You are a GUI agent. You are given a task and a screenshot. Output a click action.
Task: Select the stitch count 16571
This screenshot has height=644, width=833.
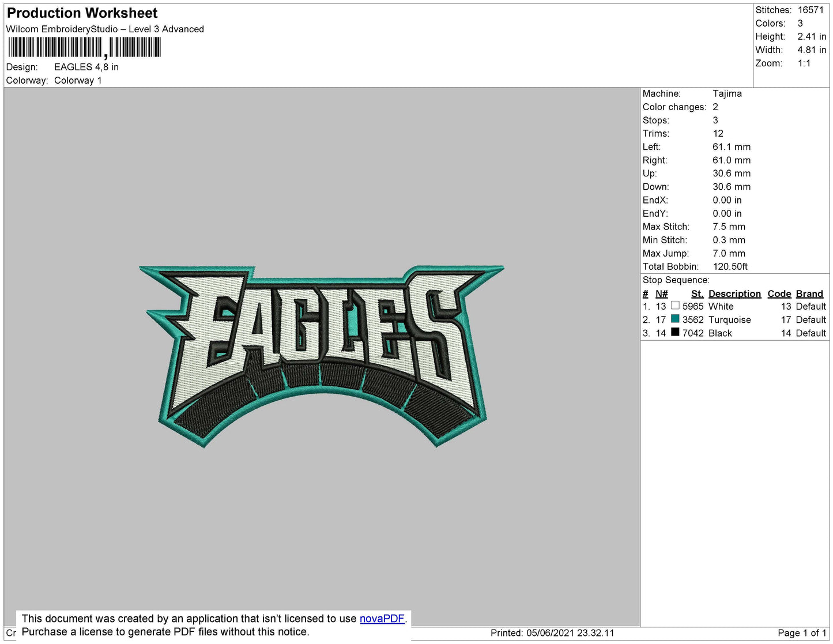click(x=811, y=10)
